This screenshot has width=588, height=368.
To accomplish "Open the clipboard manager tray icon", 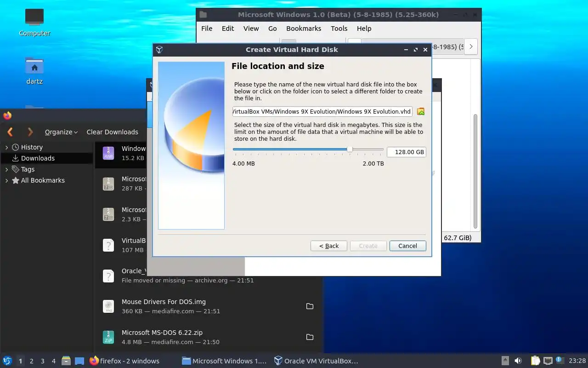I will point(535,361).
